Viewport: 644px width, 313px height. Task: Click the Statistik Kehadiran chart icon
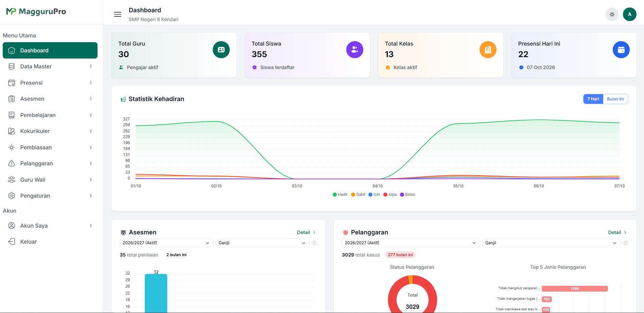(123, 99)
